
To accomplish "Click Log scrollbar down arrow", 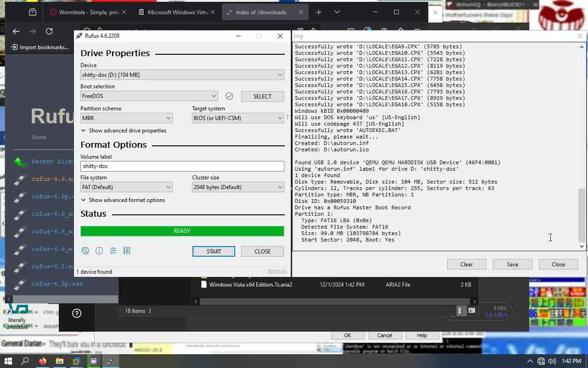I will (x=582, y=247).
